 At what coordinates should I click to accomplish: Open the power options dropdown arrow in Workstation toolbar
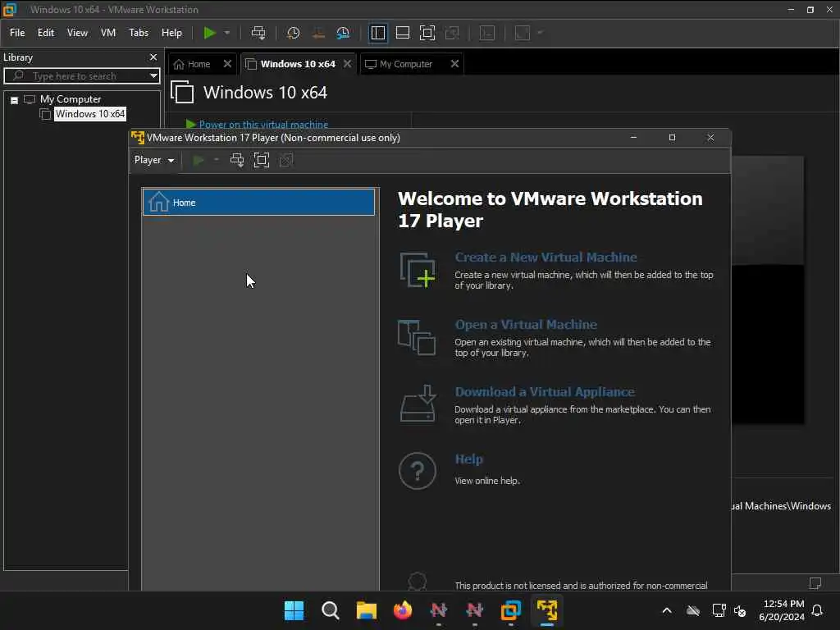(x=227, y=33)
